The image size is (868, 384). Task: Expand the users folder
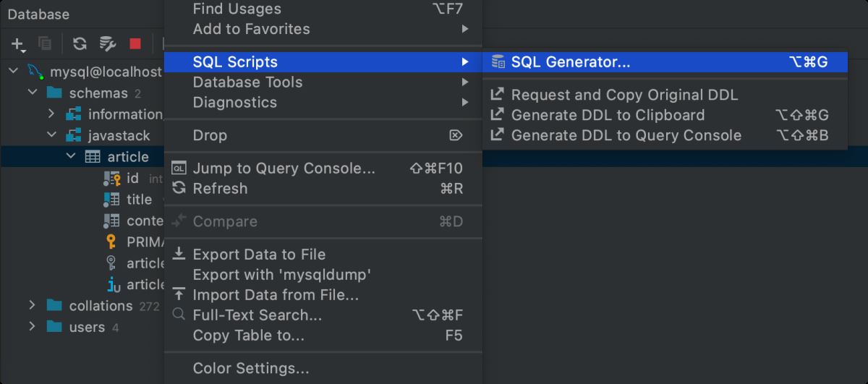tap(32, 327)
